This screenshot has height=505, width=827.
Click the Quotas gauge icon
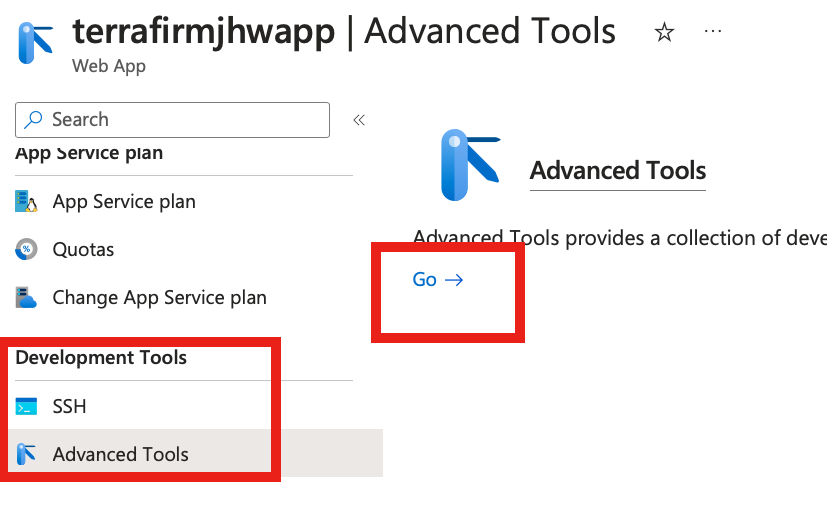pyautogui.click(x=26, y=249)
